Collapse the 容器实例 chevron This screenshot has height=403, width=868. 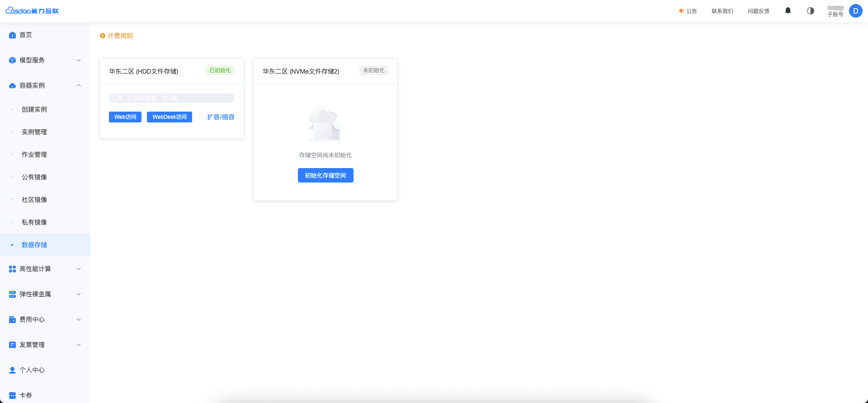[x=79, y=85]
